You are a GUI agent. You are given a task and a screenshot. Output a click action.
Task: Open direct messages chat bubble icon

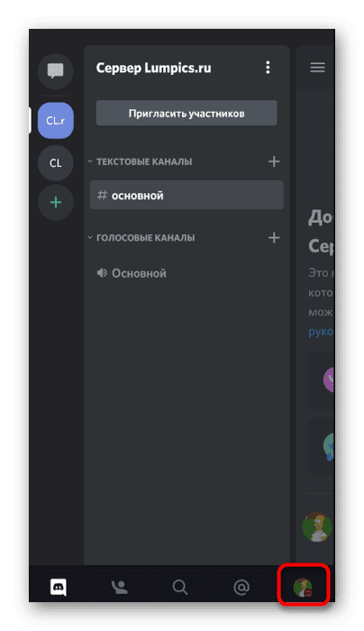pos(56,71)
